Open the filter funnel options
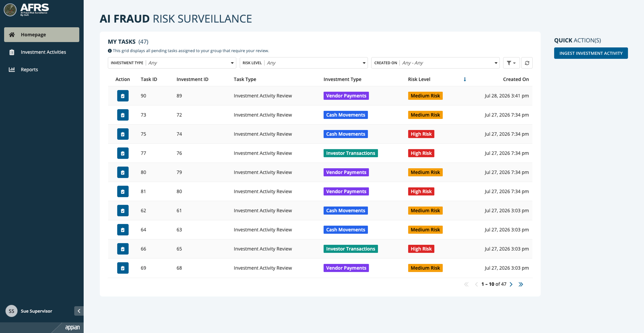This screenshot has width=644, height=333. pyautogui.click(x=511, y=63)
